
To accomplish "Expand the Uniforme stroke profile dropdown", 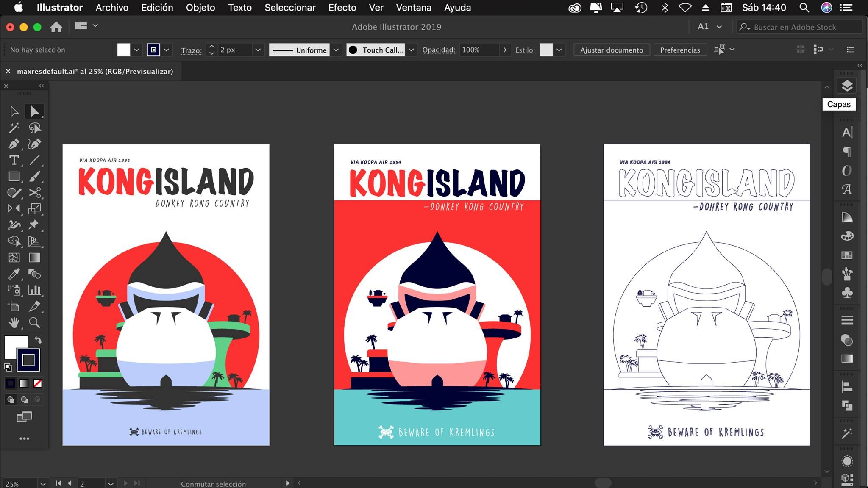I will (x=336, y=50).
